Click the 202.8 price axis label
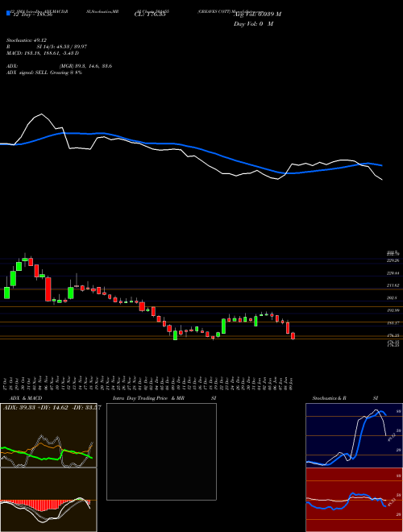The height and width of the screenshot is (532, 403). coord(393,298)
